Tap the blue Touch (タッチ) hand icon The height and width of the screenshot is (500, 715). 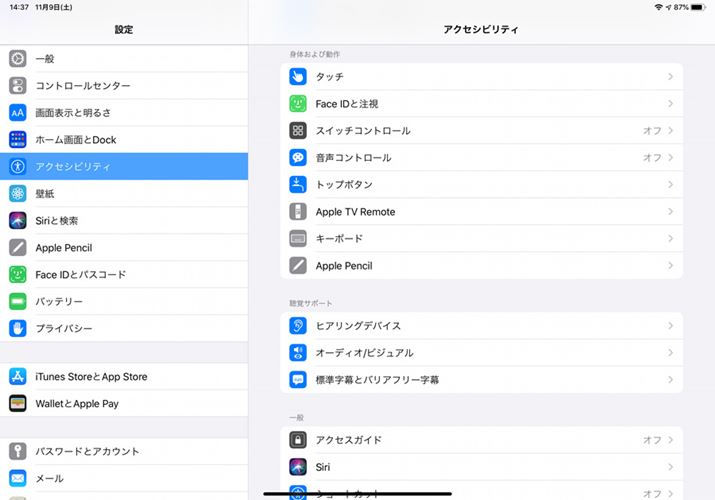(298, 77)
